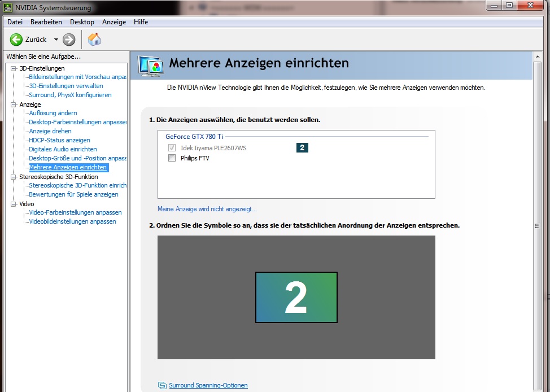Open the Anzeige menu

click(x=114, y=22)
